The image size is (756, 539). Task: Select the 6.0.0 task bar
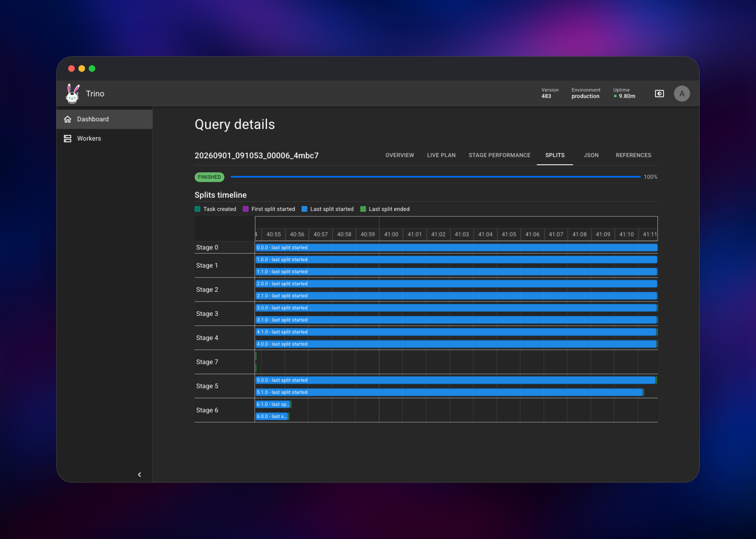(x=272, y=416)
